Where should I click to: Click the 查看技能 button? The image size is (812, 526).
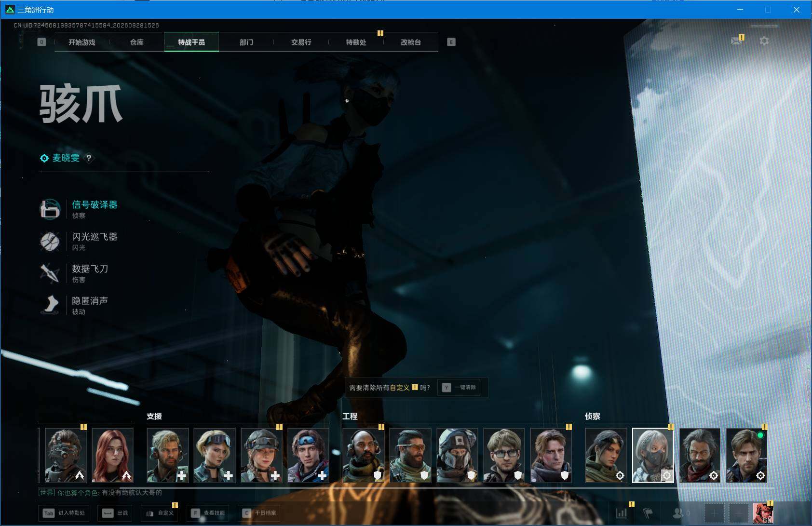click(208, 513)
